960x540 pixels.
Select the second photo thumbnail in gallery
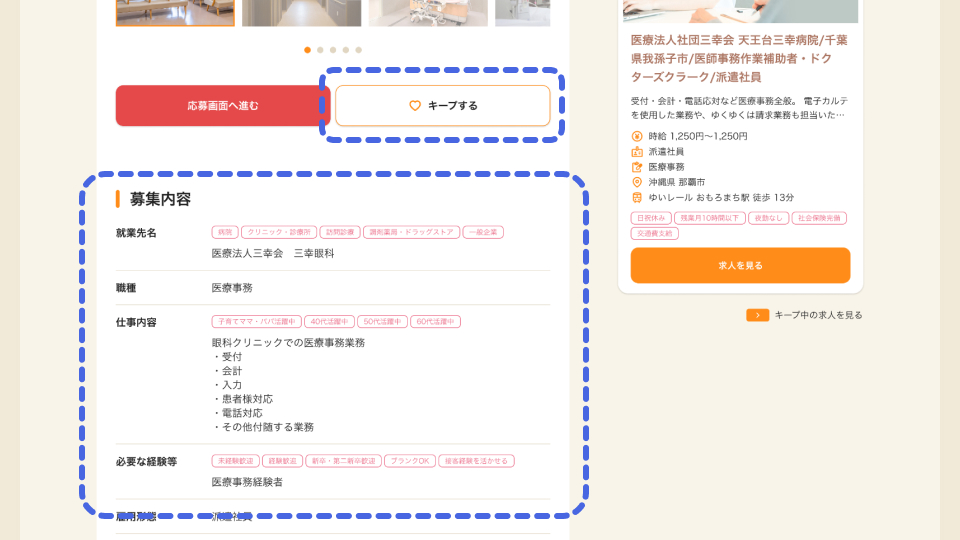[x=301, y=12]
